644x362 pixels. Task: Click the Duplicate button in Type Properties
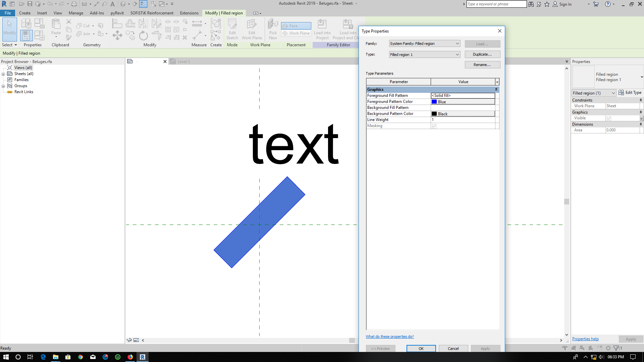[482, 54]
